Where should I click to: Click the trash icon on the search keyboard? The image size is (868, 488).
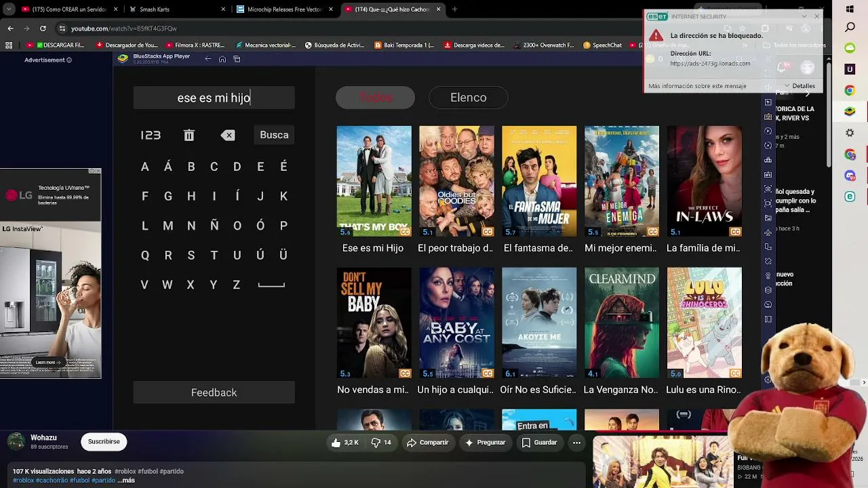(189, 136)
